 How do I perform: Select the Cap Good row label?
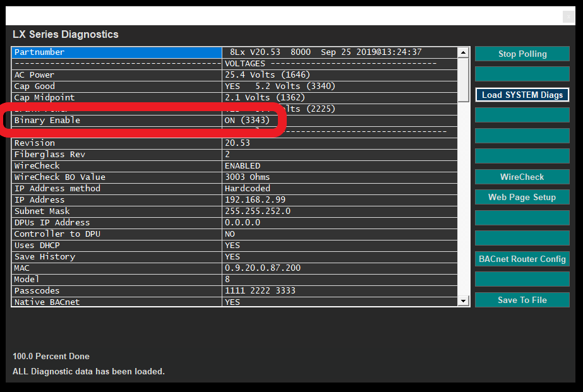click(35, 86)
